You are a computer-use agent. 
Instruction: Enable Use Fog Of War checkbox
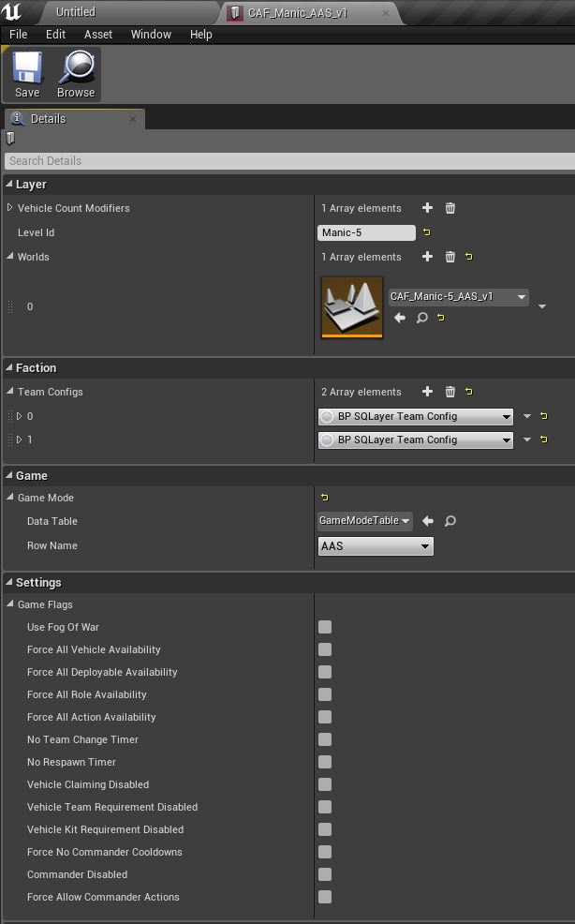click(x=325, y=627)
